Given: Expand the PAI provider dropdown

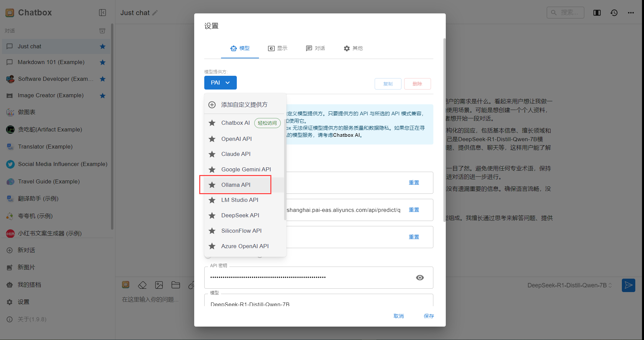Looking at the screenshot, I should tap(220, 82).
